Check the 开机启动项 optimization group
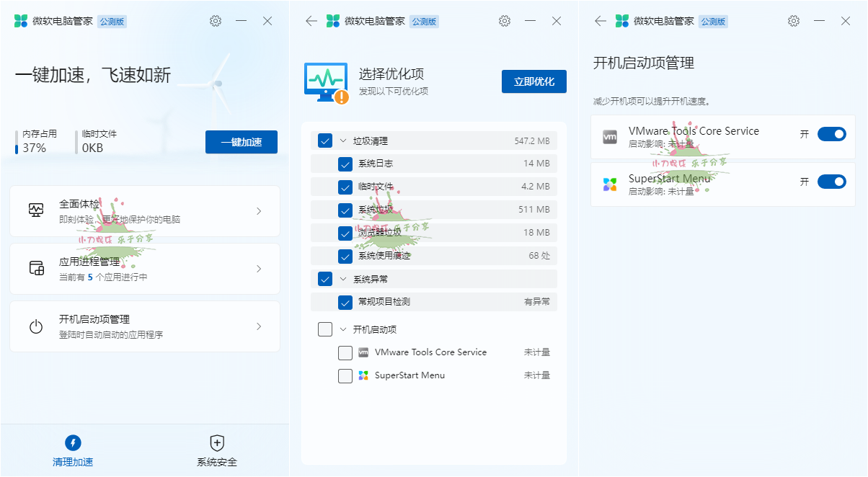 point(324,329)
